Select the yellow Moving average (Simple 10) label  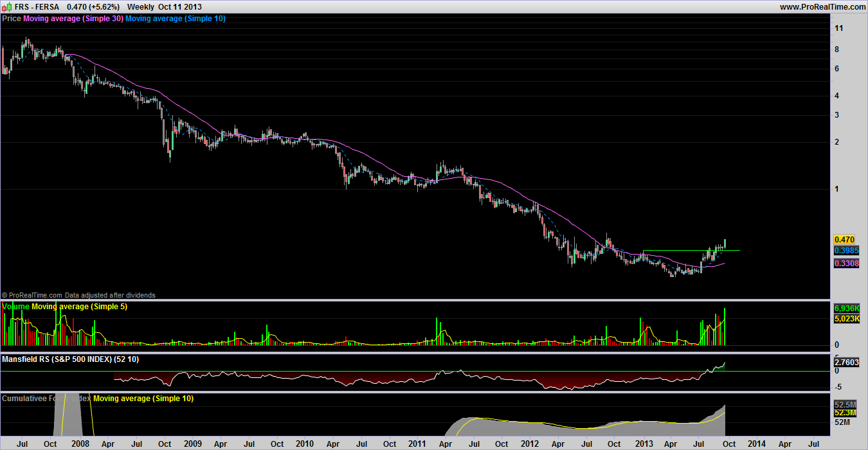[x=143, y=399]
